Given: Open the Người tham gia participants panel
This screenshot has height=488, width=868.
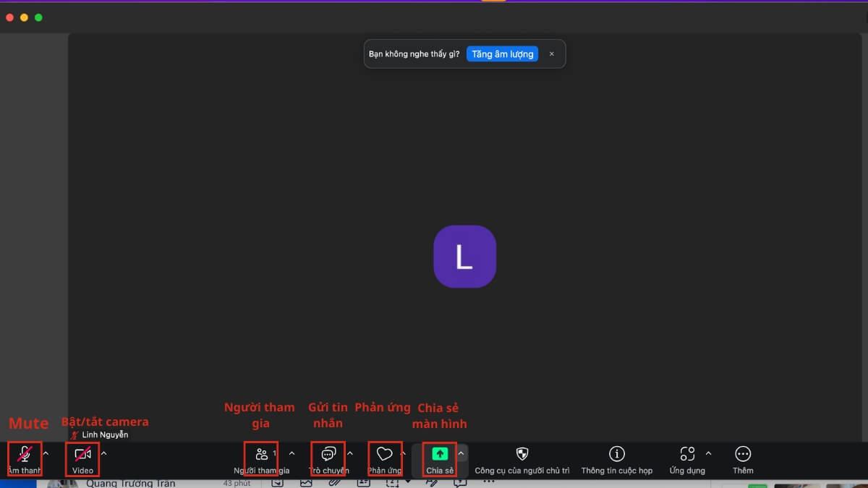Looking at the screenshot, I should (261, 454).
